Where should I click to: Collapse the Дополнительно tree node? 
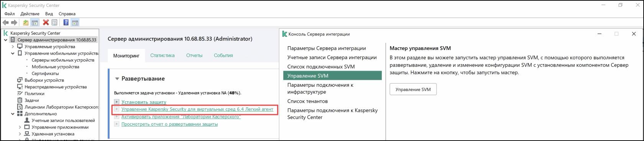(x=13, y=113)
